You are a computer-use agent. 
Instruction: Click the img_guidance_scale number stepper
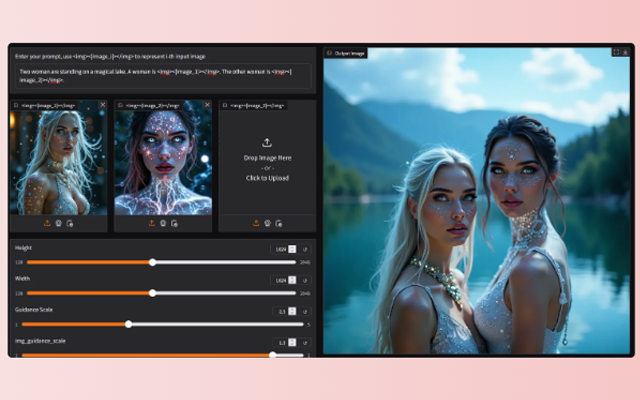coord(292,342)
